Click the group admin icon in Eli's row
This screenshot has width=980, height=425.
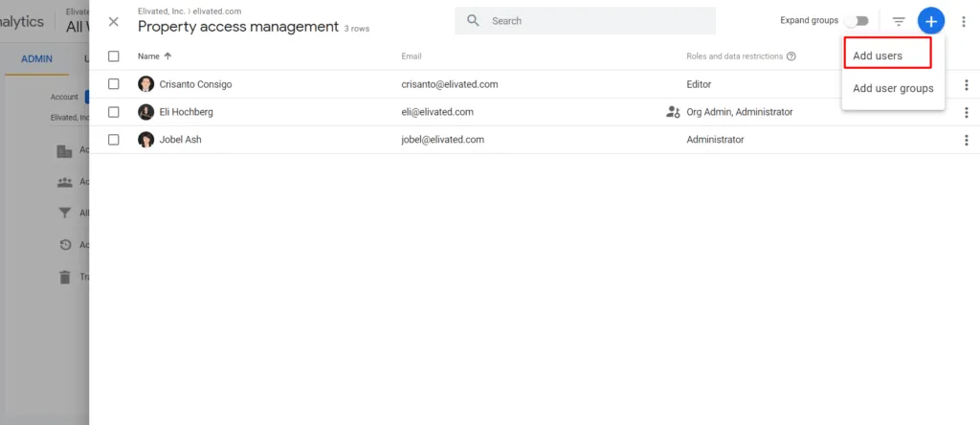pos(673,113)
